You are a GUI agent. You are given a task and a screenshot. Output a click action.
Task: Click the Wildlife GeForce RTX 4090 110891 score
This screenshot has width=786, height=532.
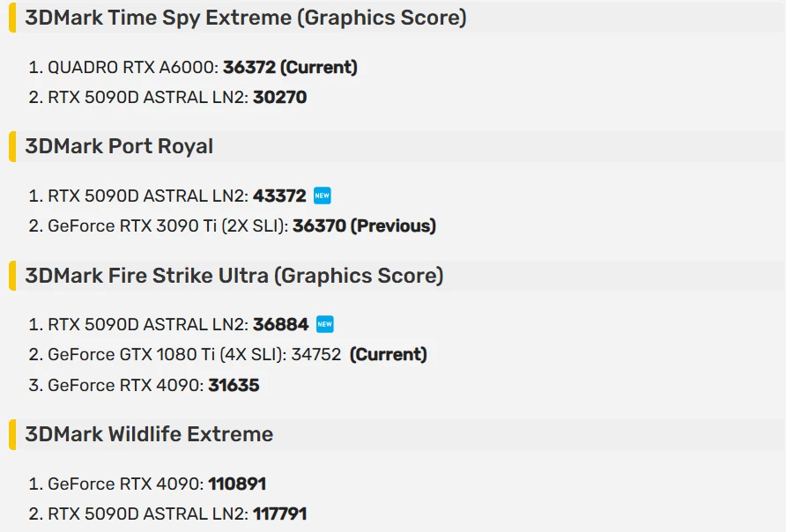pos(237,484)
